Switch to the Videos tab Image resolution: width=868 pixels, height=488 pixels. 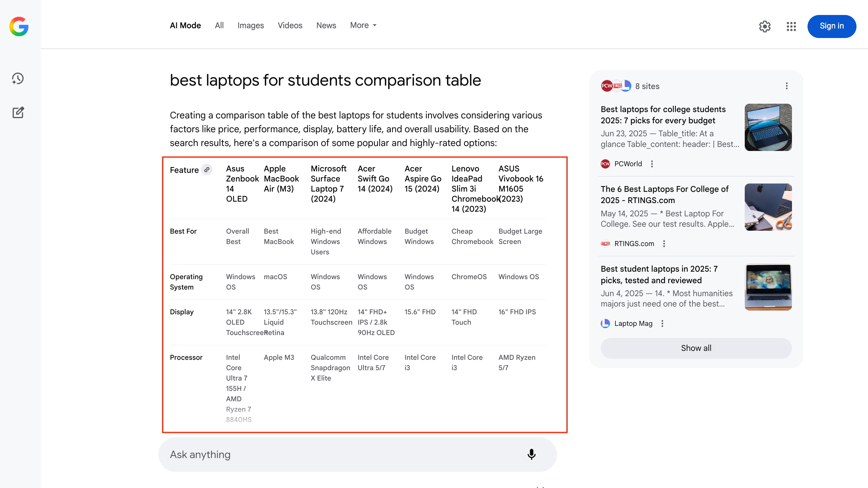click(x=290, y=25)
